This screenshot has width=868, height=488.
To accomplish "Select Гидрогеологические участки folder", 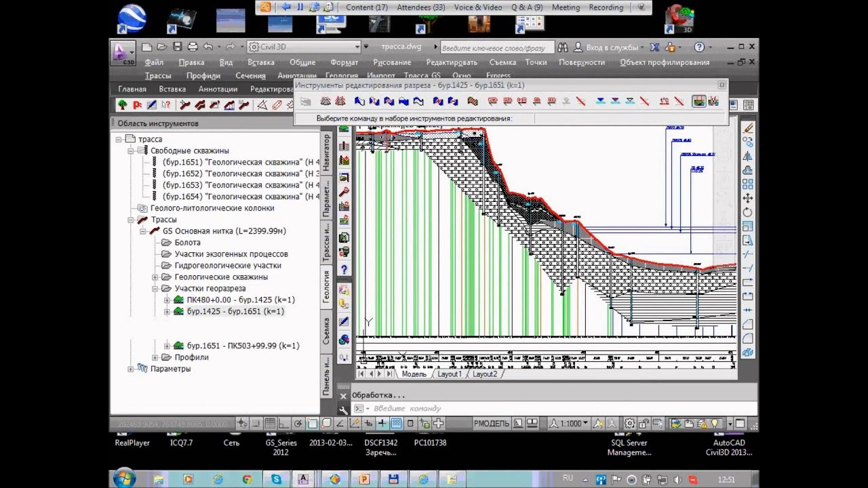I will click(x=228, y=266).
